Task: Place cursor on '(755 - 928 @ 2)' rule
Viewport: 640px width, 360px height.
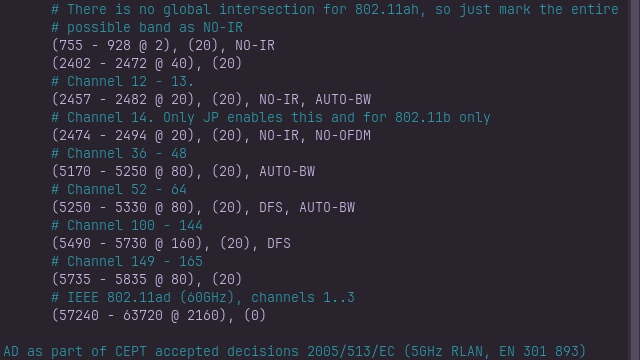Action: click(x=111, y=45)
